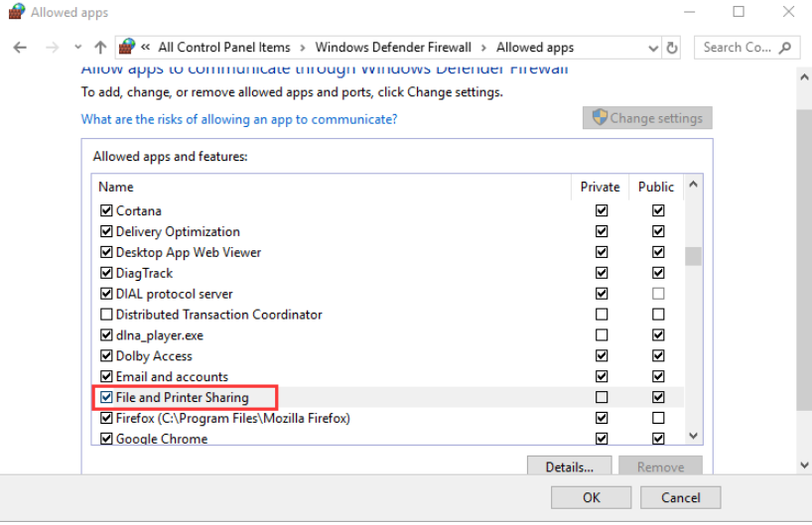Enable File and Printer Sharing Private checkbox
This screenshot has height=525, width=812.
tap(602, 397)
